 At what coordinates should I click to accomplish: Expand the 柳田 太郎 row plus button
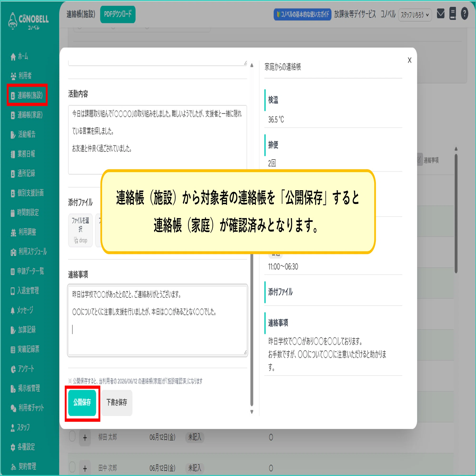tap(85, 438)
